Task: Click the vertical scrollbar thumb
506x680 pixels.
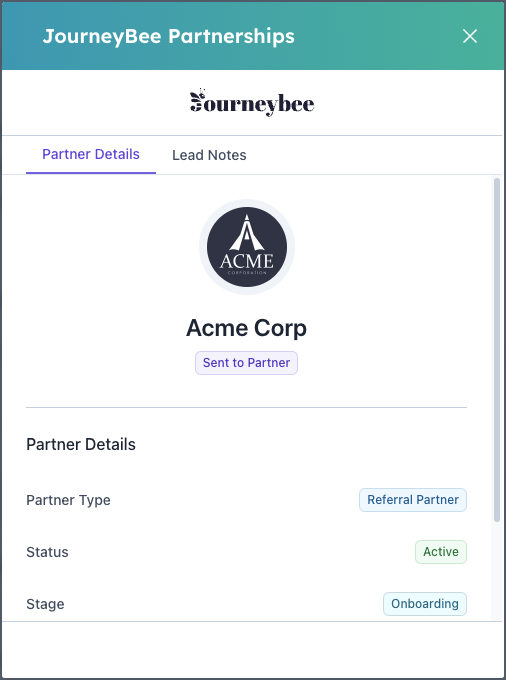Action: [x=497, y=350]
